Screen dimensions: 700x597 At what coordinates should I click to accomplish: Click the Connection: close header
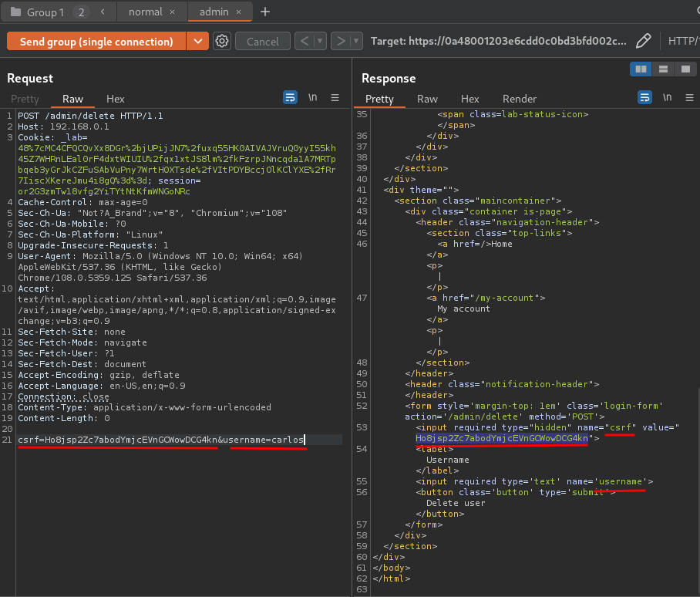tap(63, 396)
